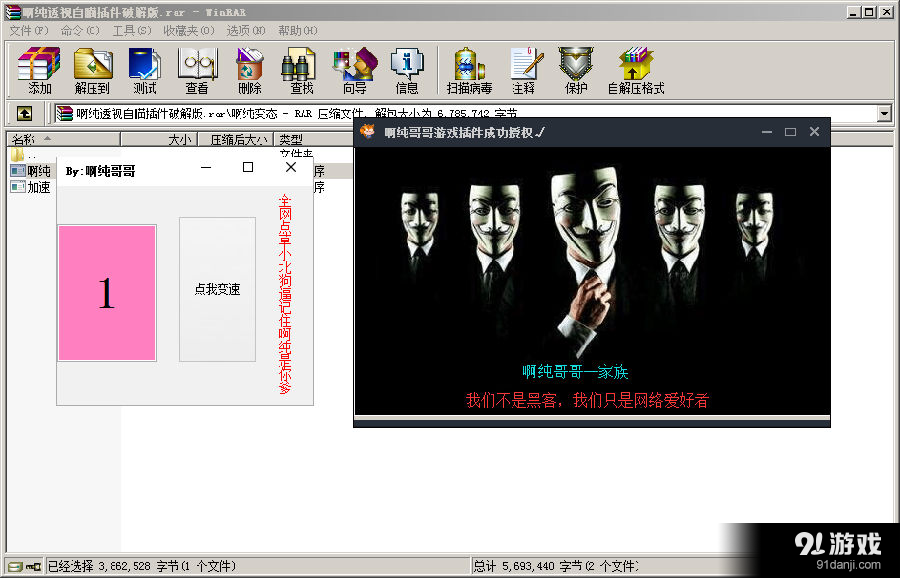Open the 文件(F) menu
900x578 pixels.
(29, 30)
